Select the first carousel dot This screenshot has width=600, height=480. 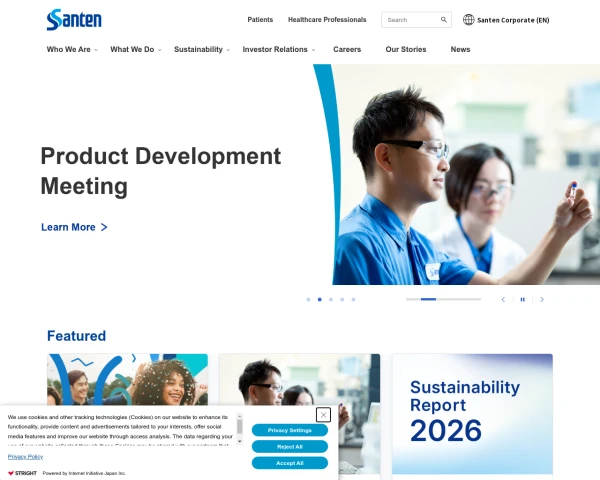coord(308,299)
